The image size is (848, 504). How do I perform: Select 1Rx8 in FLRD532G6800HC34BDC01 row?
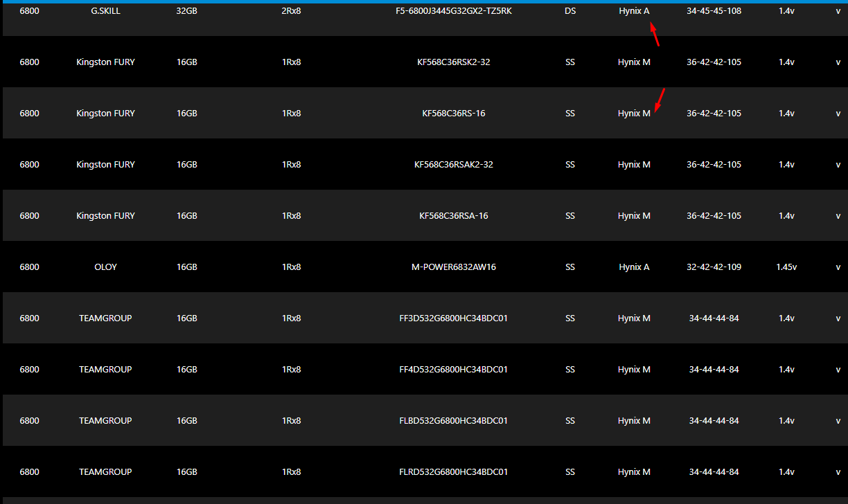coord(292,472)
